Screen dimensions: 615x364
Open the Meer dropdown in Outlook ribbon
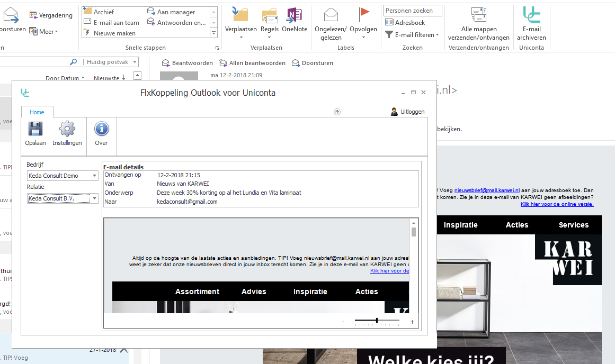43,32
